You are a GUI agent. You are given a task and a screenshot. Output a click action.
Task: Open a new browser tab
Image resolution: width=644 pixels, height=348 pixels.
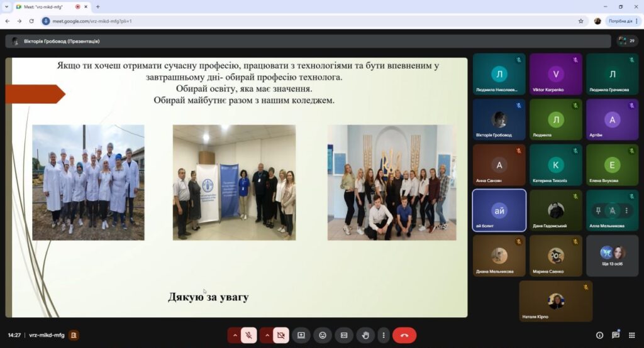point(97,6)
